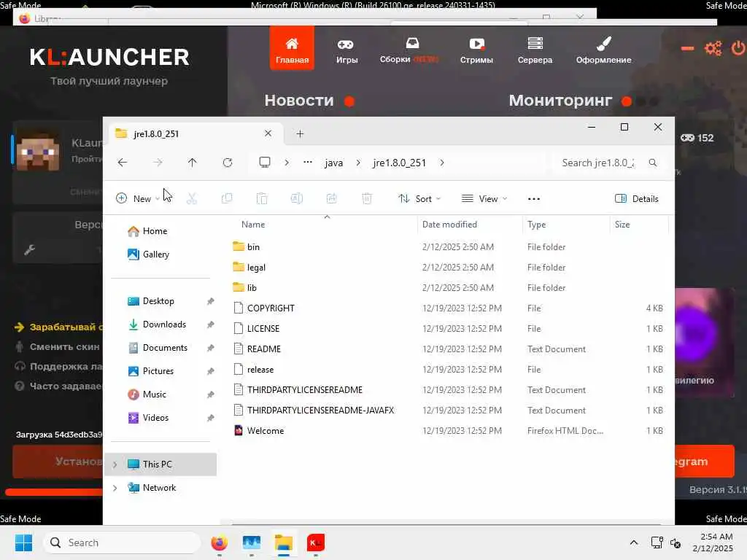Open KLauncher settings gear icon
Image resolution: width=747 pixels, height=560 pixels.
coord(713,48)
